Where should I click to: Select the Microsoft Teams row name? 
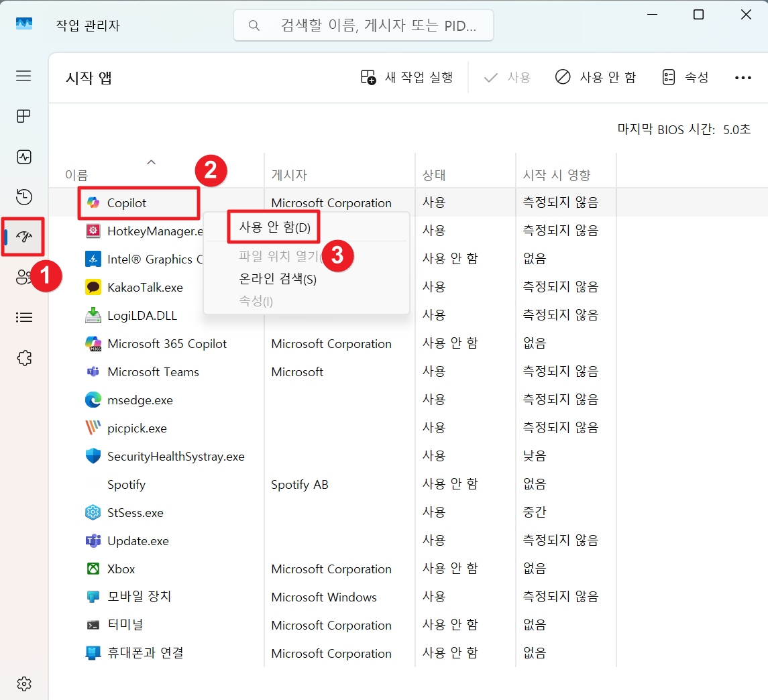[x=154, y=372]
